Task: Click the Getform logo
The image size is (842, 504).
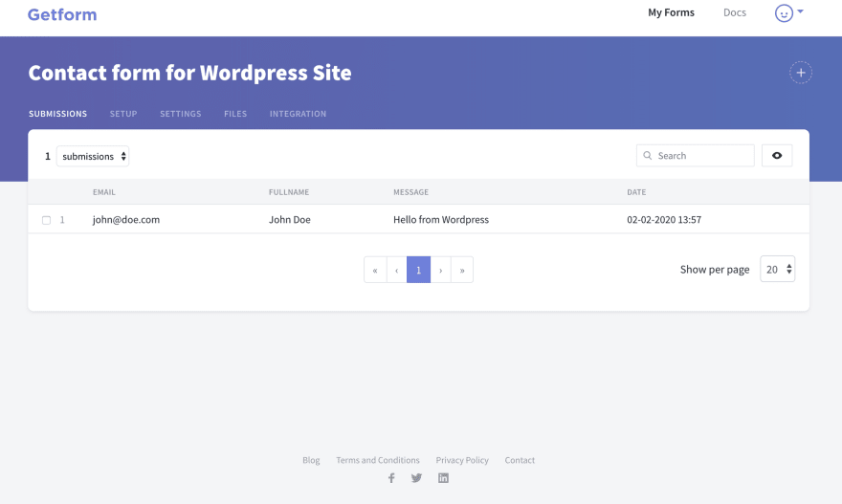Action: [x=62, y=14]
